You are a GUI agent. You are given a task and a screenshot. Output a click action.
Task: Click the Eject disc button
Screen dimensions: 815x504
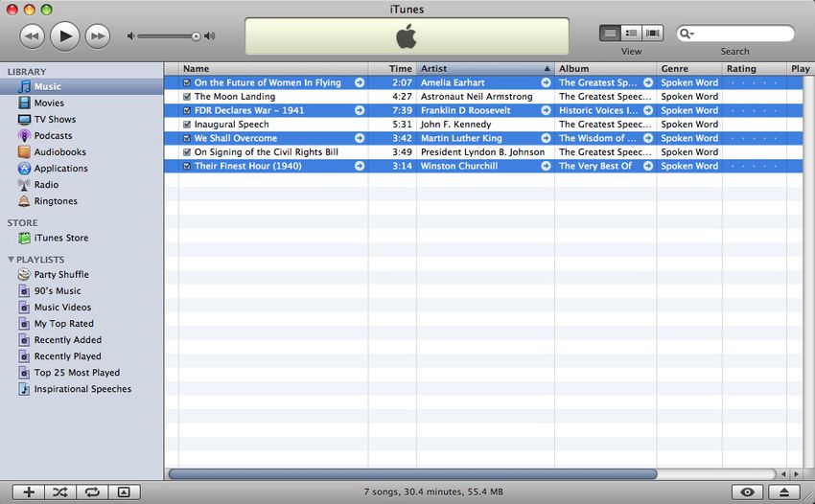tap(784, 493)
